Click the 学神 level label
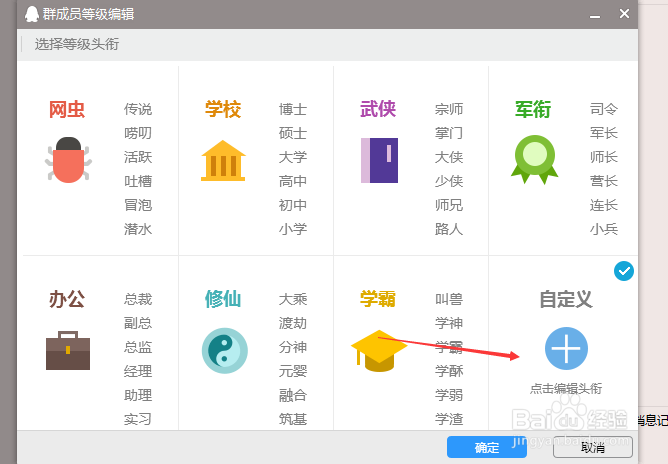Viewport: 668px width, 464px height. click(x=449, y=323)
